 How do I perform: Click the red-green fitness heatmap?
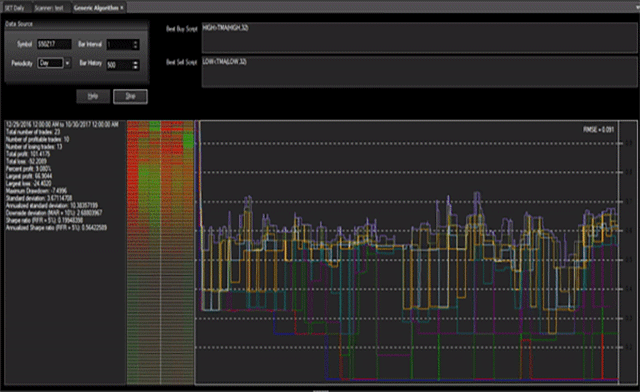pyautogui.click(x=160, y=252)
